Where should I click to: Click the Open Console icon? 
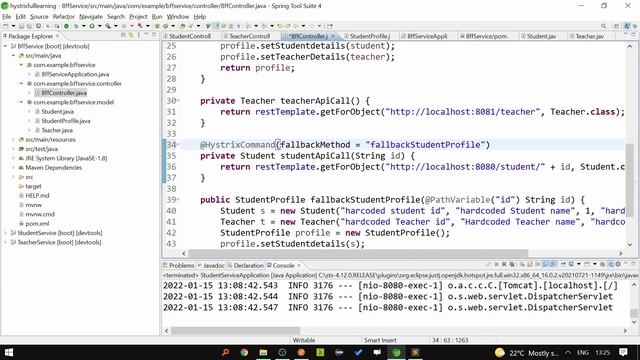587,264
